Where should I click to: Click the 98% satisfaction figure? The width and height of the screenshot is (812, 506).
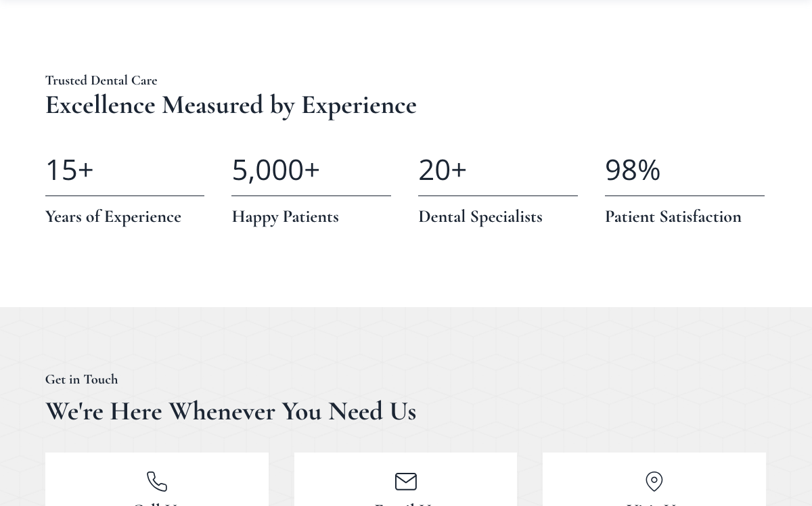633,169
